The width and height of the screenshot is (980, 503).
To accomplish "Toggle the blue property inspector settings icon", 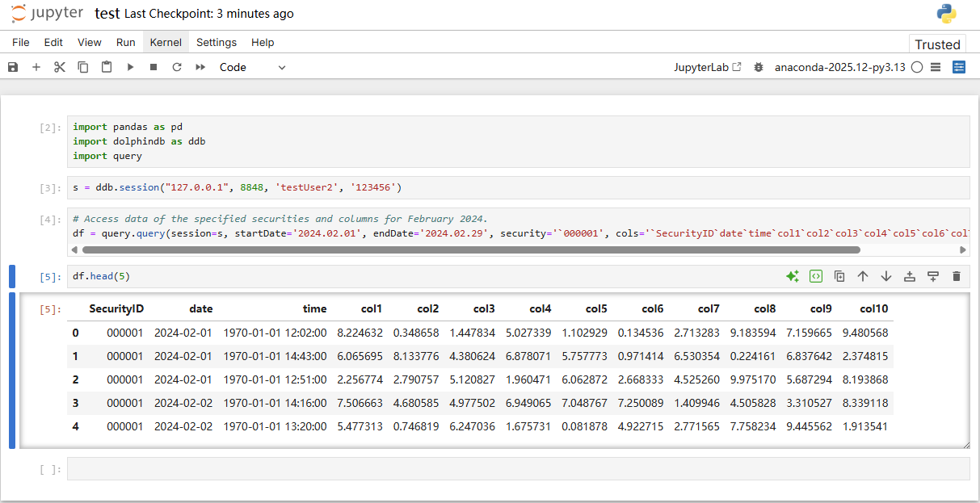I will point(959,67).
